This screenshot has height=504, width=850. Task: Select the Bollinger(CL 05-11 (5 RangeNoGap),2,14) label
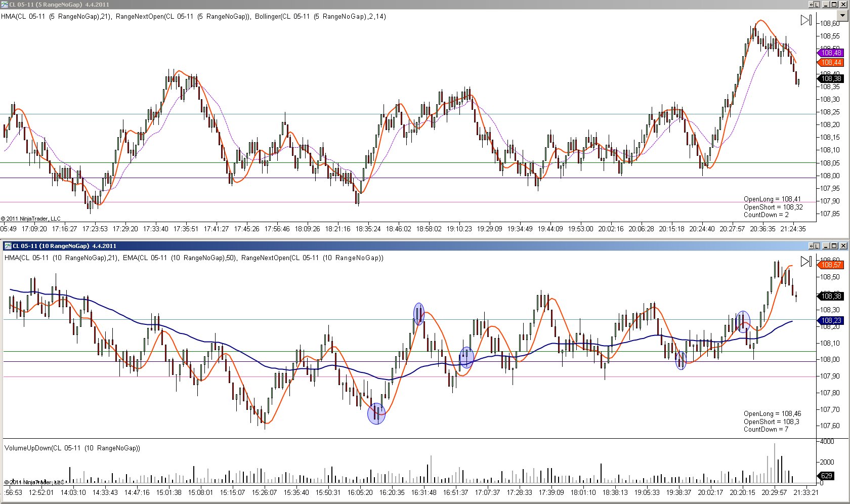pyautogui.click(x=320, y=16)
